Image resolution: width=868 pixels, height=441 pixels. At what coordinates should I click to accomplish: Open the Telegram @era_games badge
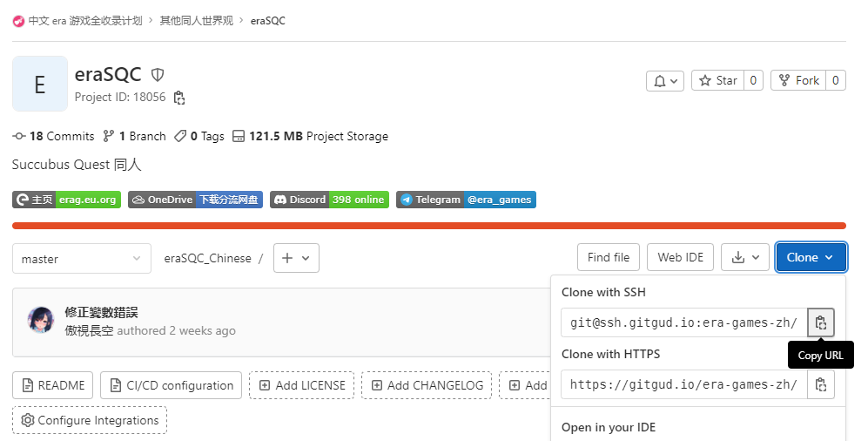[466, 200]
